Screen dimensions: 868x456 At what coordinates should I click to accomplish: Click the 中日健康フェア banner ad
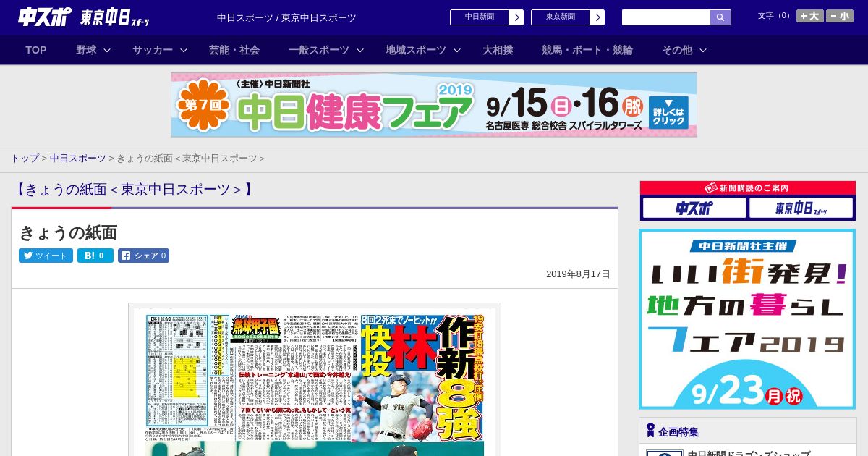tap(434, 105)
